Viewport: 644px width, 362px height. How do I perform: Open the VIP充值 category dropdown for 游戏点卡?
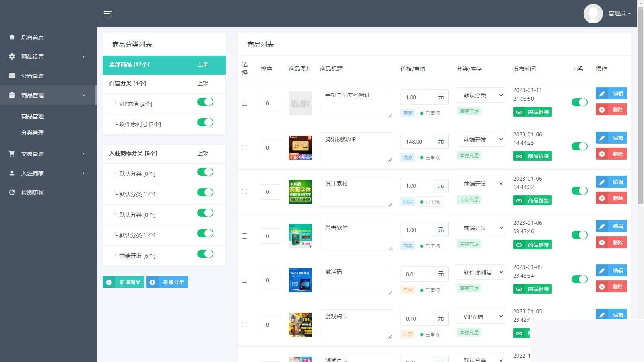click(481, 316)
